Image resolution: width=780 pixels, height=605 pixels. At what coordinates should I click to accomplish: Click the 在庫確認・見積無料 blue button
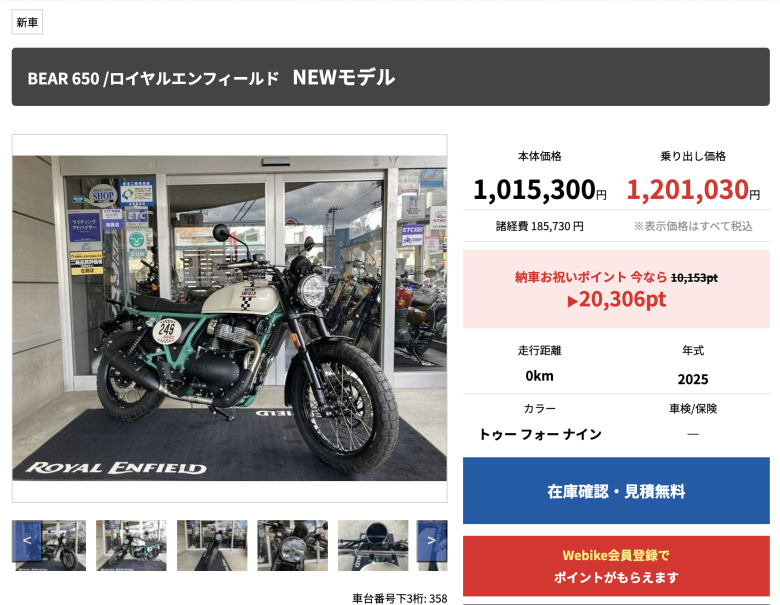(x=616, y=491)
